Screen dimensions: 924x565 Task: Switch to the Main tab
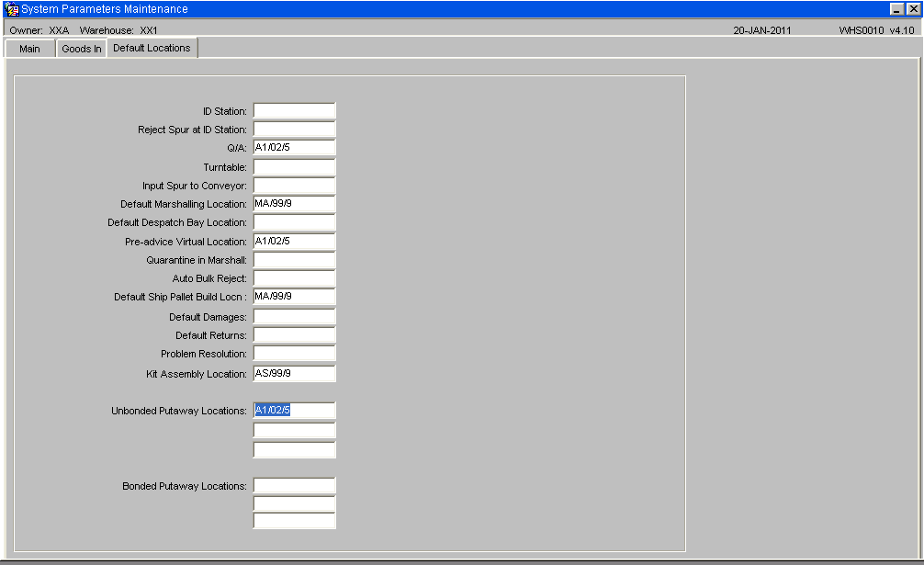point(29,49)
